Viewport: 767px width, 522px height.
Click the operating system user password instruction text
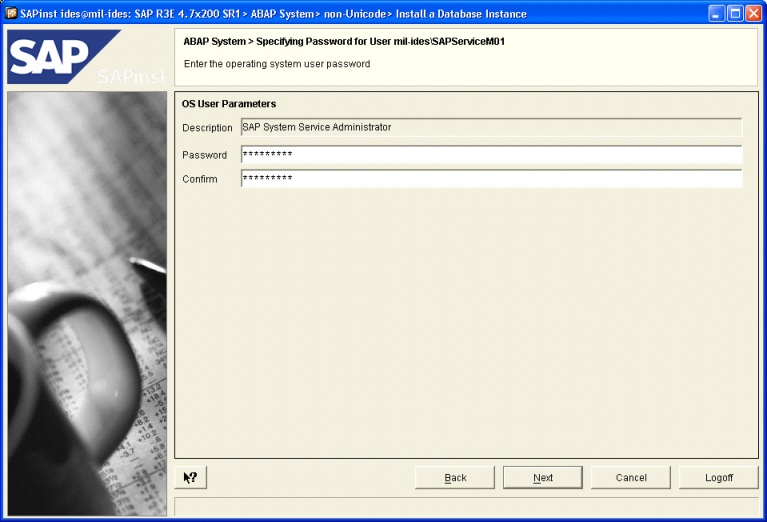[x=277, y=64]
